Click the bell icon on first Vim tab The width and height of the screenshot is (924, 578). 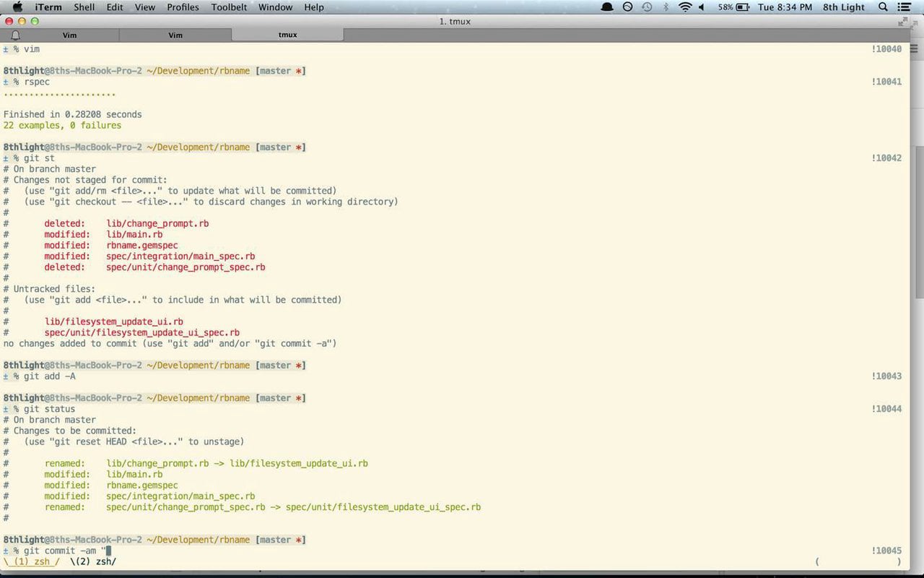click(x=16, y=35)
